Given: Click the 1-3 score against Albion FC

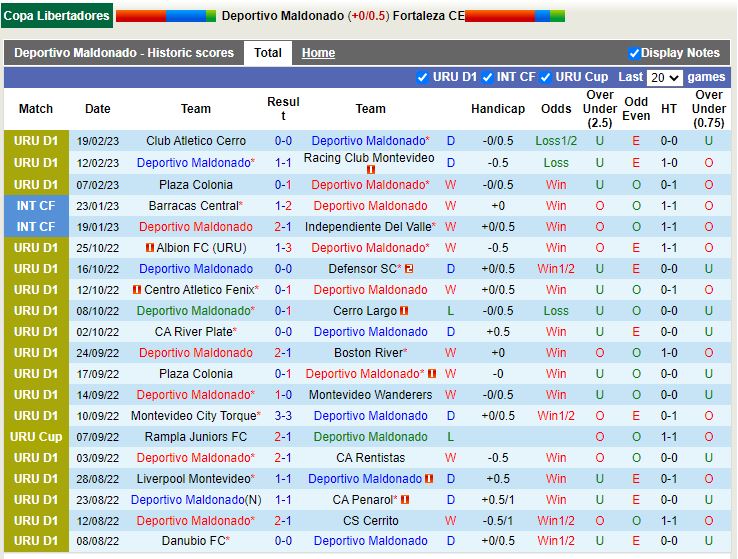Looking at the screenshot, I should pyautogui.click(x=283, y=248).
